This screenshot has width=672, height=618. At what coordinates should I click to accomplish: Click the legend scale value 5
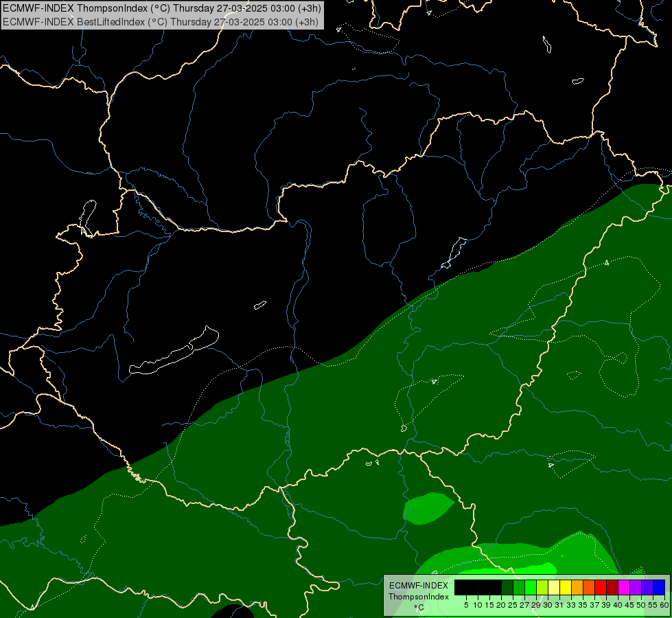coord(466,605)
